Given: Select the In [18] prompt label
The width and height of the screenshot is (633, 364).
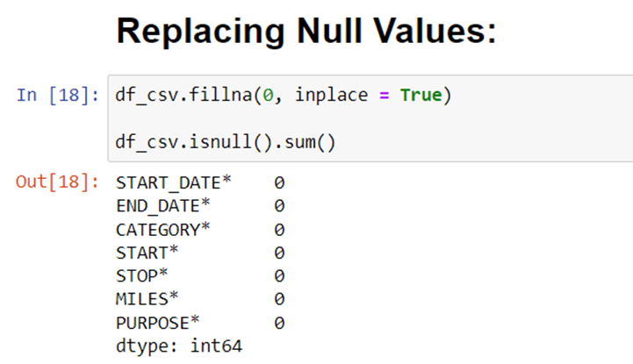Looking at the screenshot, I should click(x=58, y=95).
